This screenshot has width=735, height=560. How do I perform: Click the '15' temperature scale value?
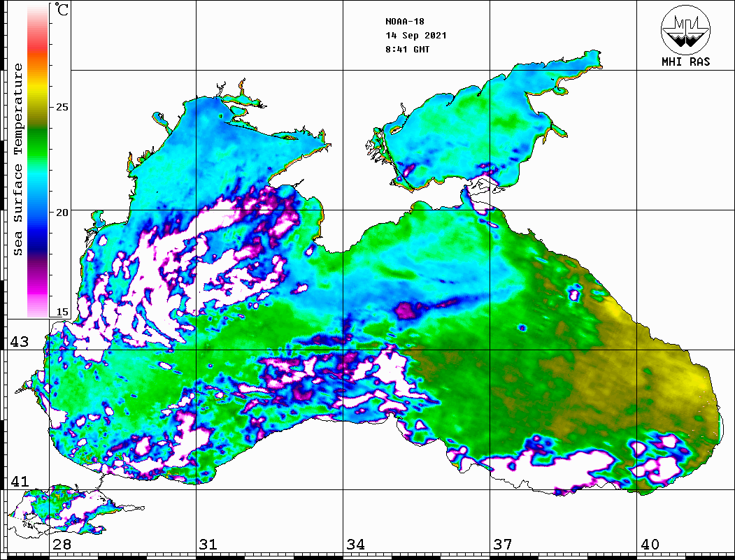pos(62,312)
